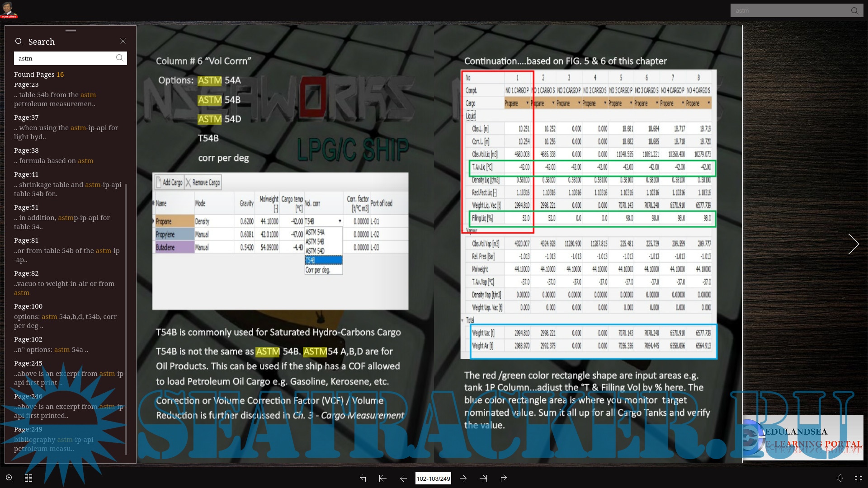This screenshot has width=868, height=488.
Task: Flip to next page with right chevron
Action: point(853,244)
